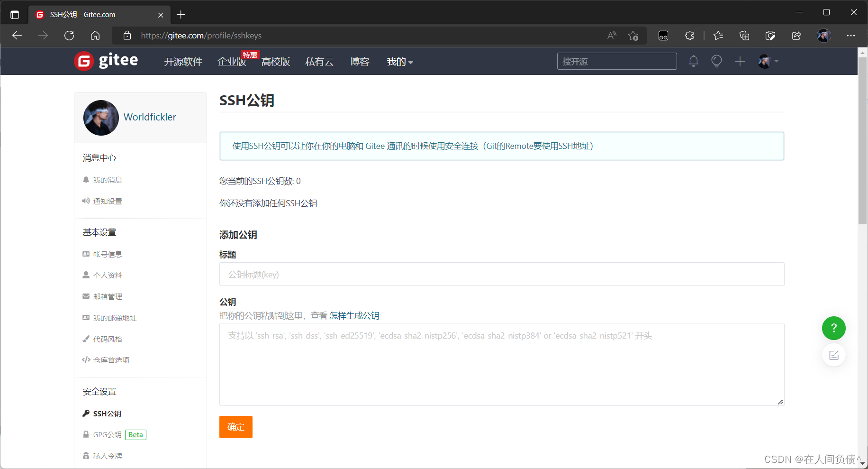Open browser favorites list icon

point(718,36)
